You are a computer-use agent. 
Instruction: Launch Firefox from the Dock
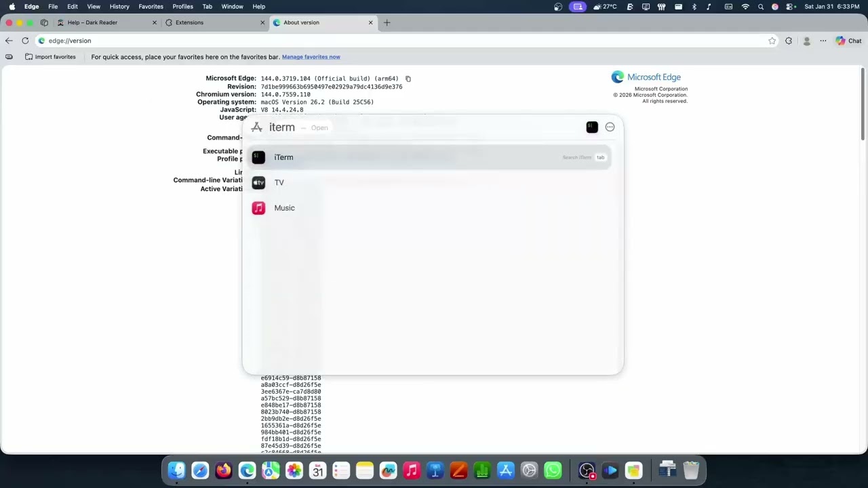coord(223,470)
